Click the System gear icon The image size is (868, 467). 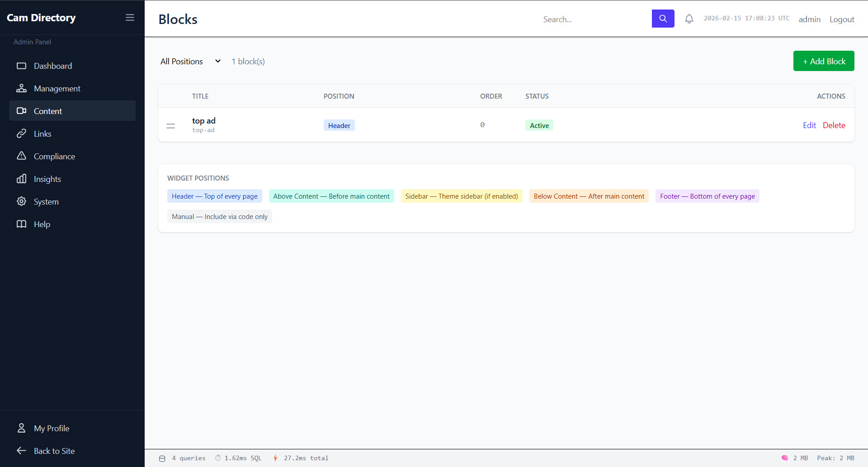[21, 201]
